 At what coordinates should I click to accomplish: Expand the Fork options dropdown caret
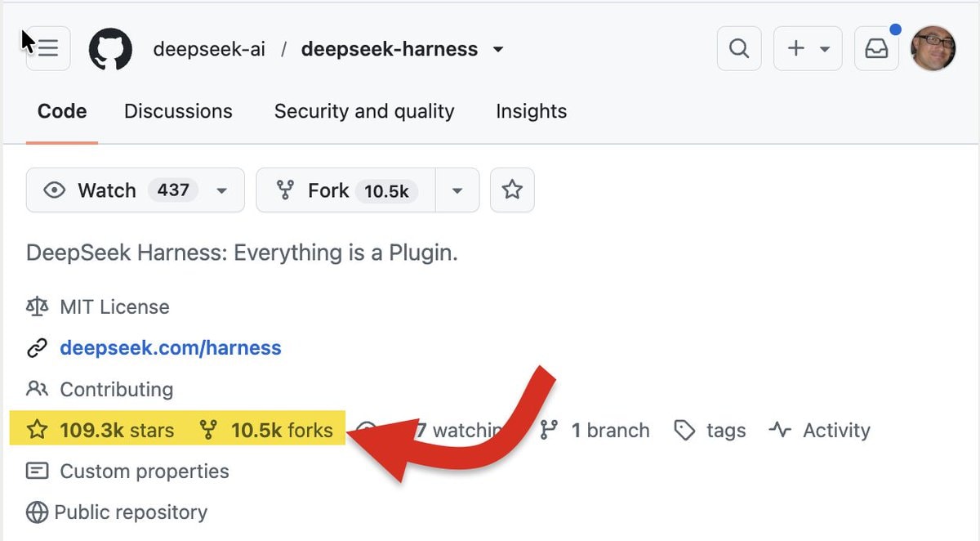pyautogui.click(x=457, y=190)
